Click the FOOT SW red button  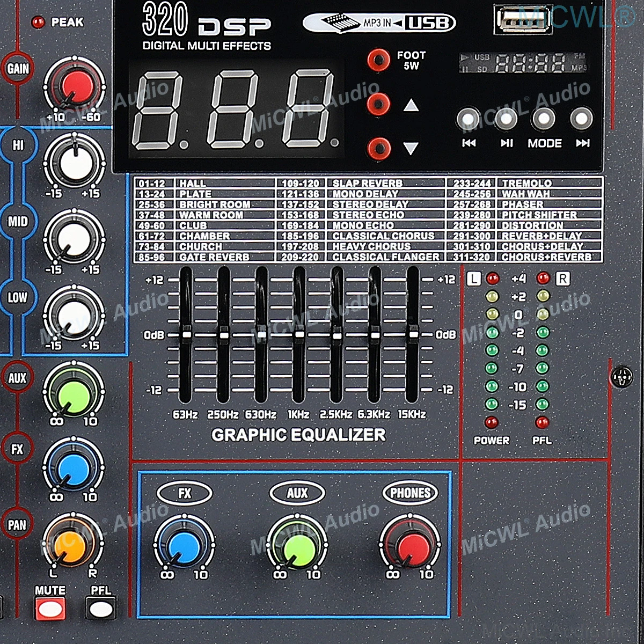click(x=378, y=60)
